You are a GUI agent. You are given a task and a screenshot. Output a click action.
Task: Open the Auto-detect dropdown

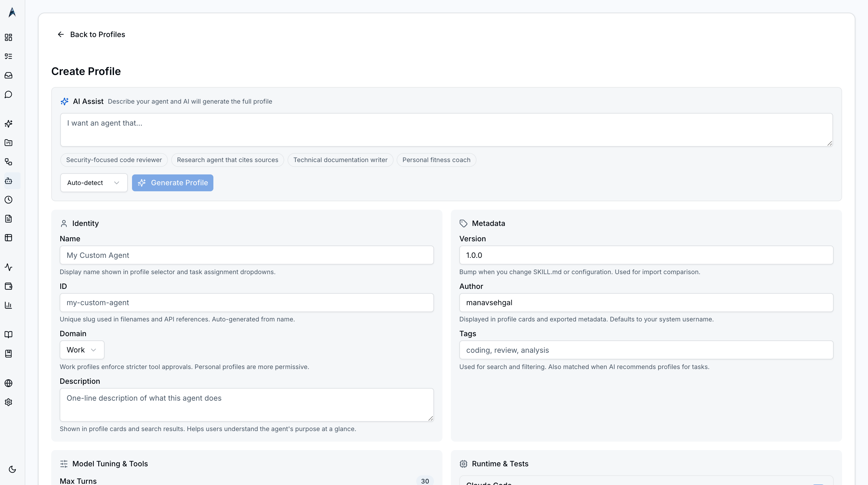pyautogui.click(x=94, y=183)
